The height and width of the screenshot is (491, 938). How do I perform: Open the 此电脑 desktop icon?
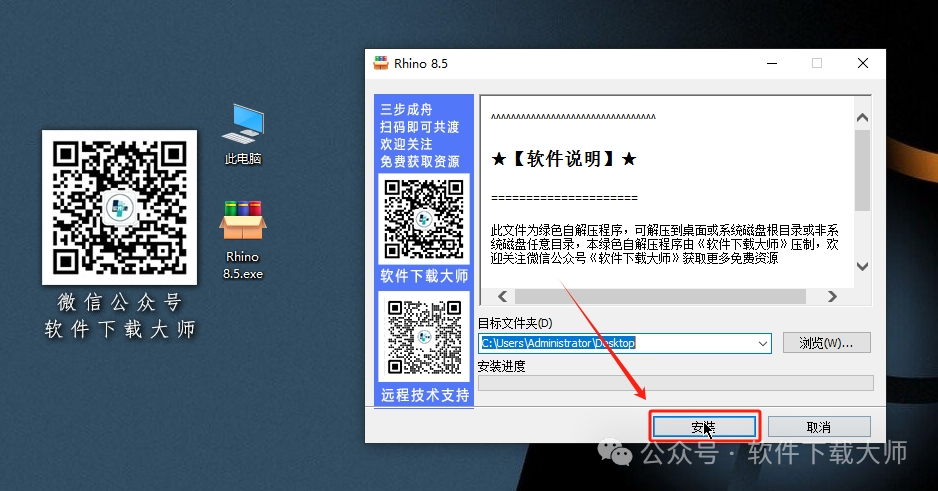click(243, 134)
